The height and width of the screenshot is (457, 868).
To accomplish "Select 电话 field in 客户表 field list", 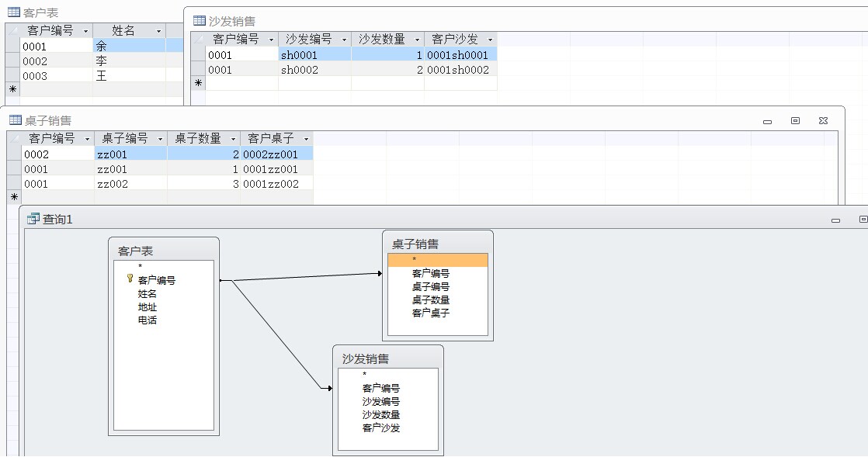I will 148,320.
